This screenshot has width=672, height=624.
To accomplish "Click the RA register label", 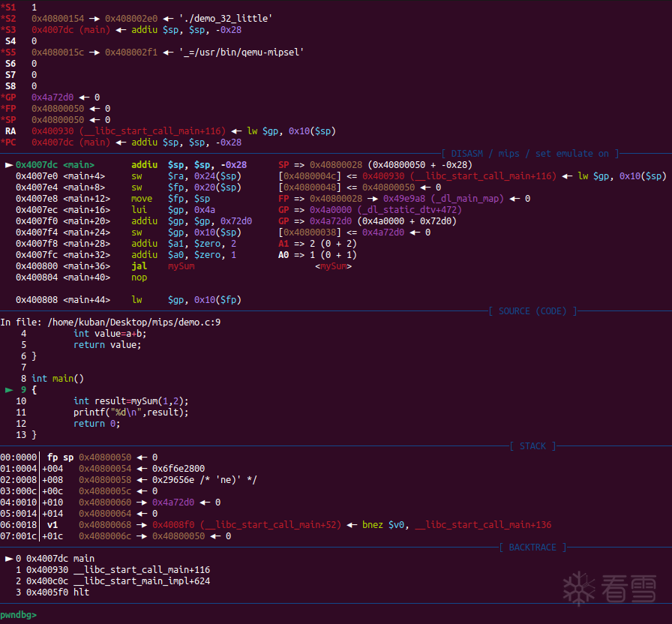I will point(10,131).
